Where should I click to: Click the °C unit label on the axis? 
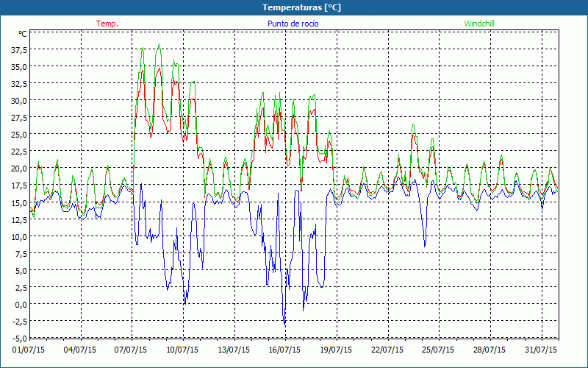coord(22,34)
